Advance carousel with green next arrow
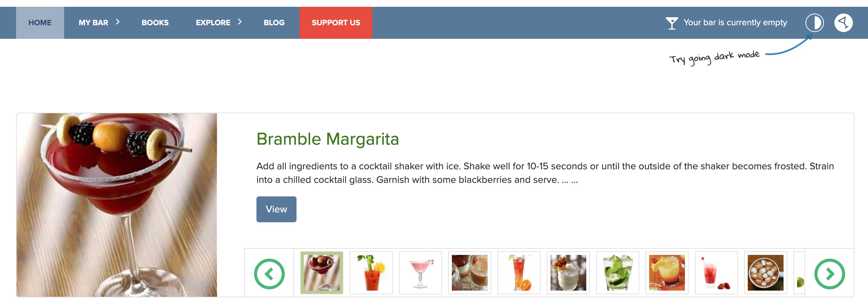Viewport: 868px width, 306px height. point(829,273)
